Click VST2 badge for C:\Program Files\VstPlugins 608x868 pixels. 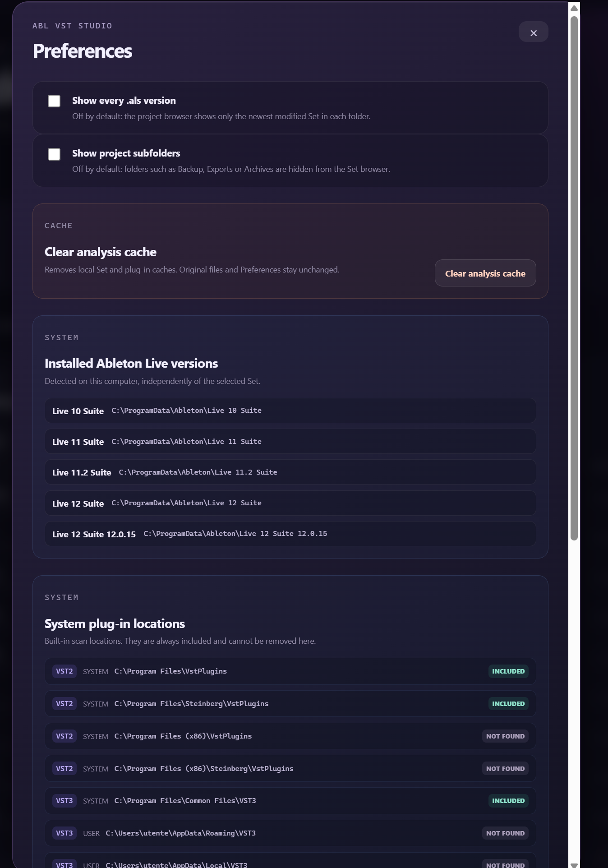coord(64,671)
